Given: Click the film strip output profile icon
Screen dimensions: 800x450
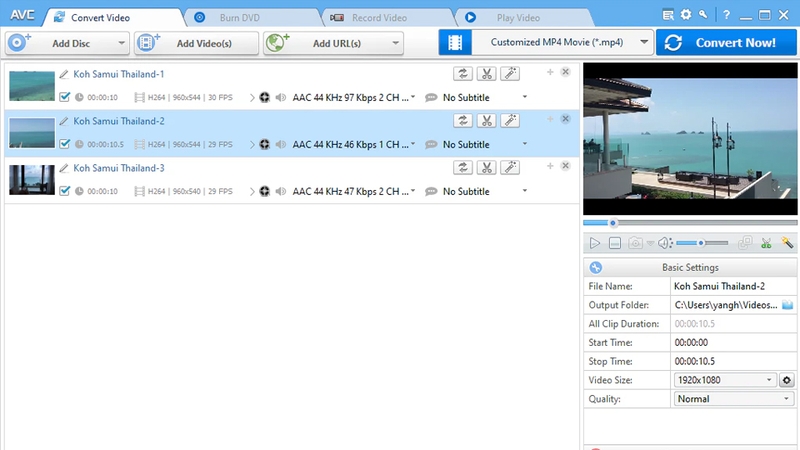Looking at the screenshot, I should 455,42.
